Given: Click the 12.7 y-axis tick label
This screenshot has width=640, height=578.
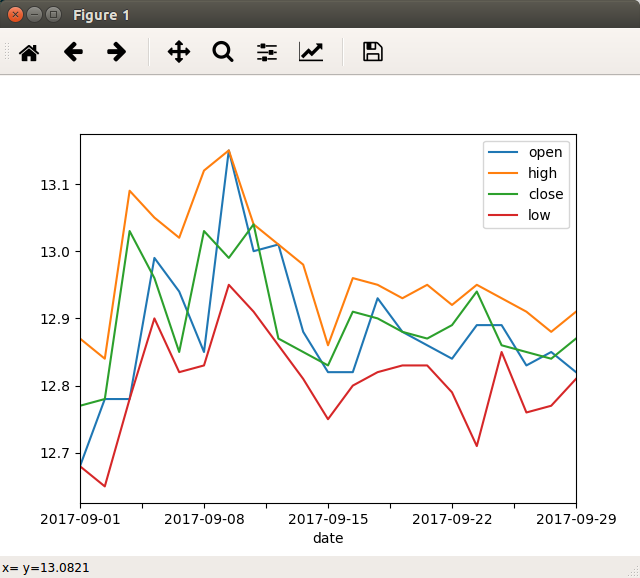Looking at the screenshot, I should pyautogui.click(x=55, y=453).
